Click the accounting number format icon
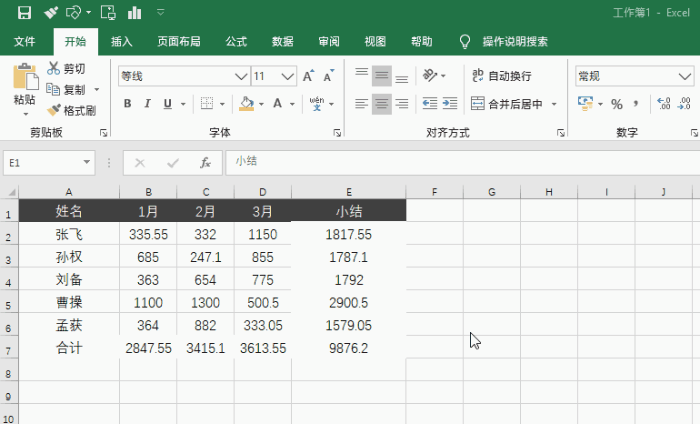 click(x=585, y=104)
